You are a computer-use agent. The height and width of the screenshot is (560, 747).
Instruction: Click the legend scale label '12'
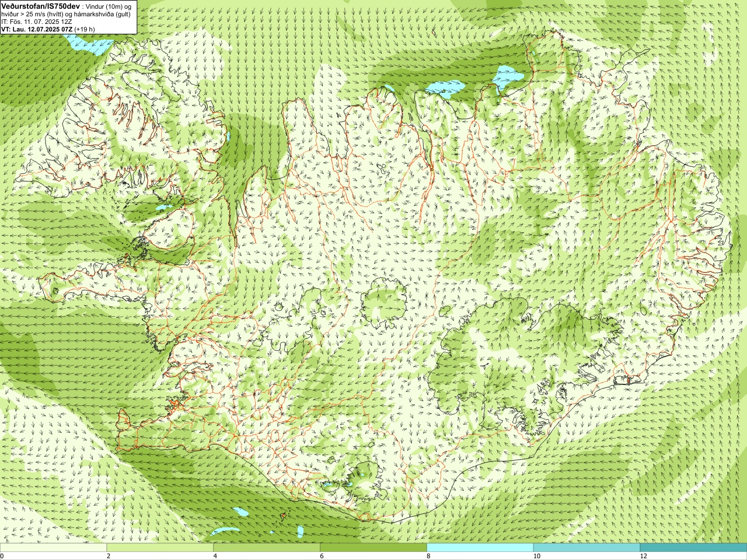coord(643,556)
